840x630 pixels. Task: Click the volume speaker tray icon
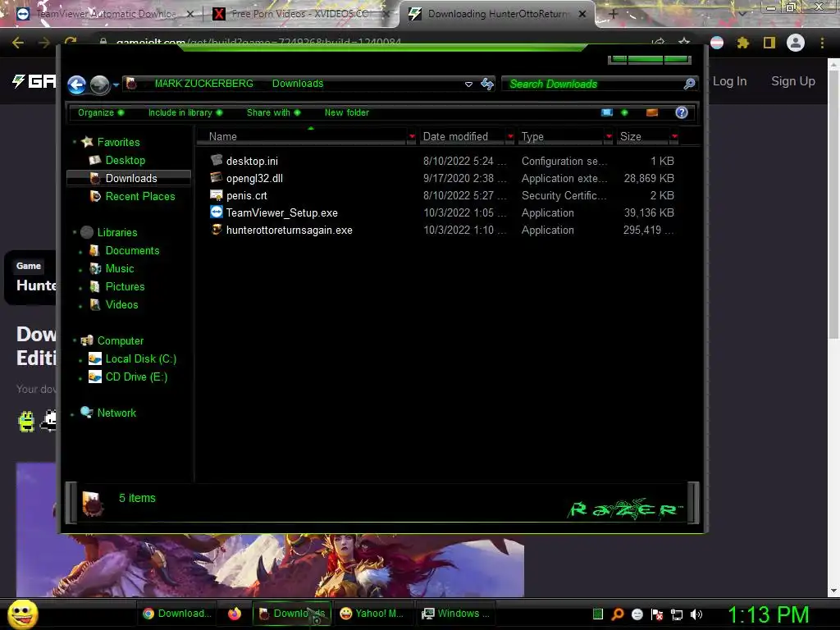click(x=696, y=614)
